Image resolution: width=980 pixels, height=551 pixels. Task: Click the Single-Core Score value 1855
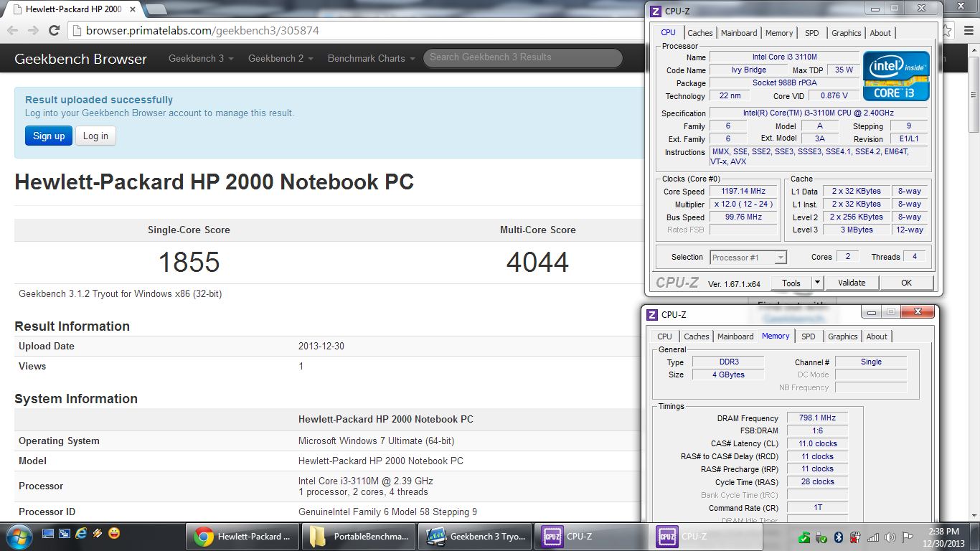(189, 263)
